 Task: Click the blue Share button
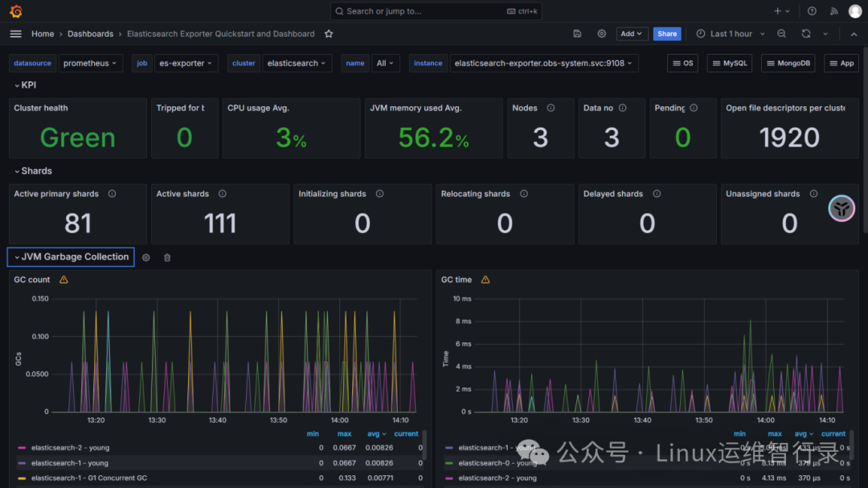click(x=667, y=34)
